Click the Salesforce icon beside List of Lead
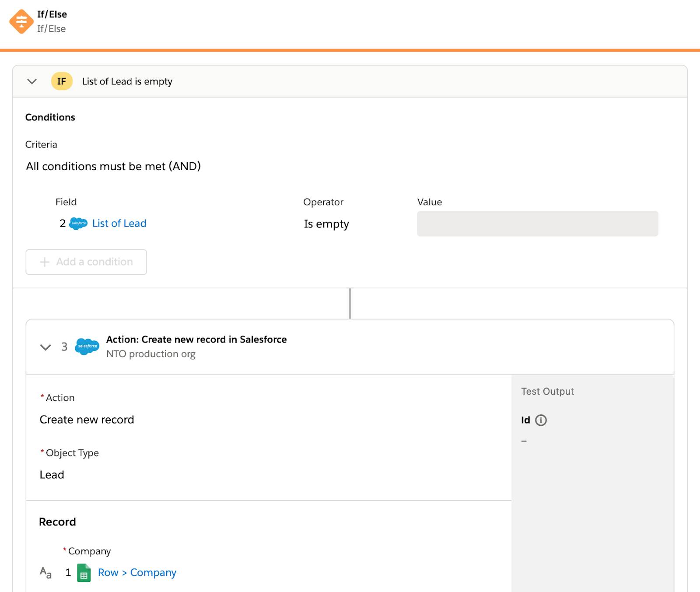Screen dimensions: 700x592 click(x=78, y=224)
